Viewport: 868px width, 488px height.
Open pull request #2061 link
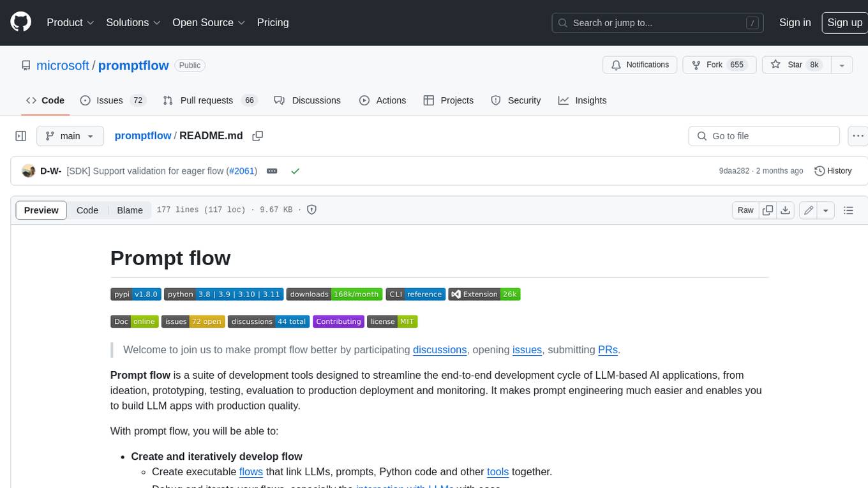(241, 171)
